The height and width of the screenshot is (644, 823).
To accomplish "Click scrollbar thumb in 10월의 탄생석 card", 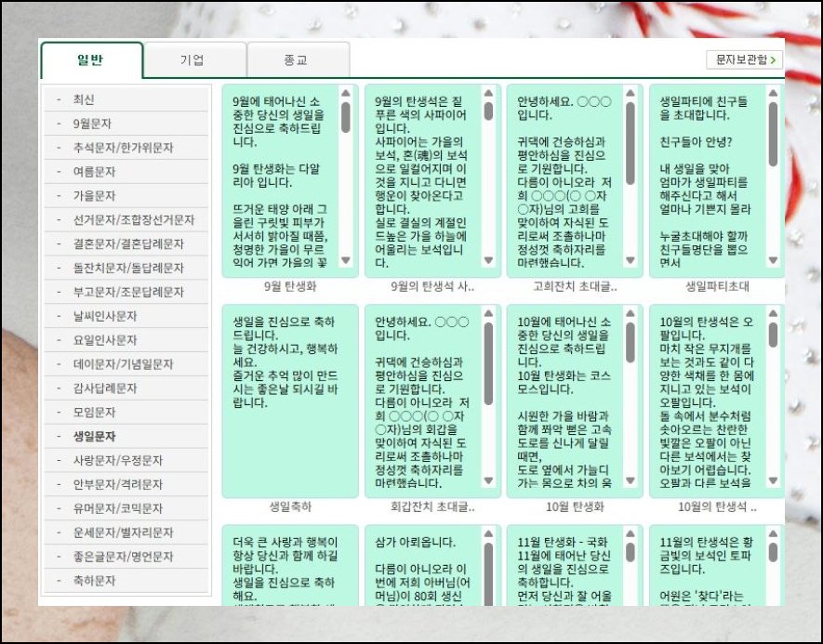I will pos(773,335).
